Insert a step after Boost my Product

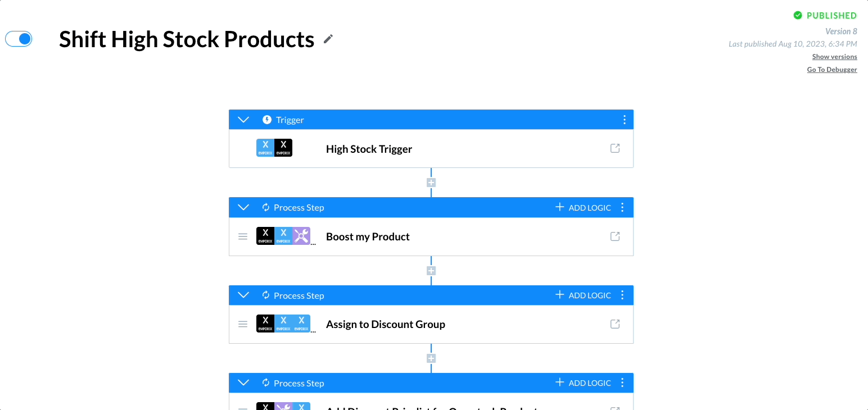(431, 271)
